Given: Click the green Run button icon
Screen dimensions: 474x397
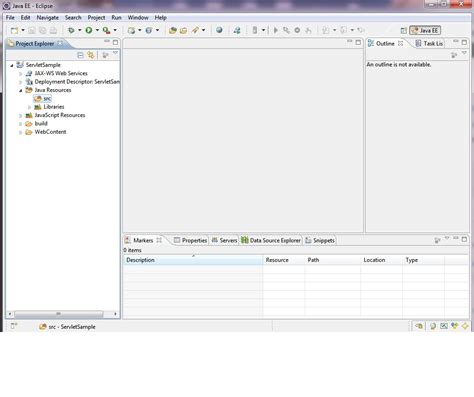Looking at the screenshot, I should point(89,30).
